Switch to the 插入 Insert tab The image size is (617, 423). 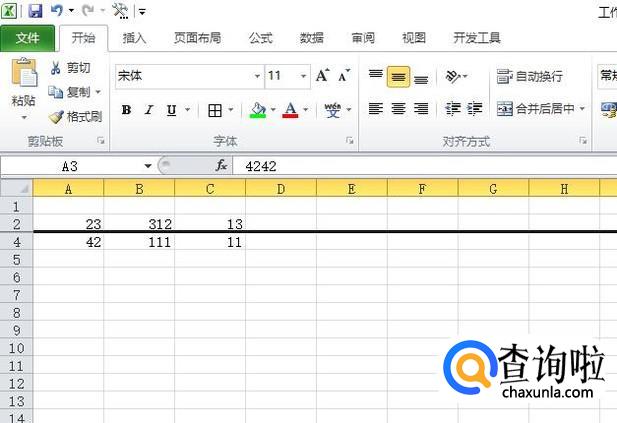[134, 38]
